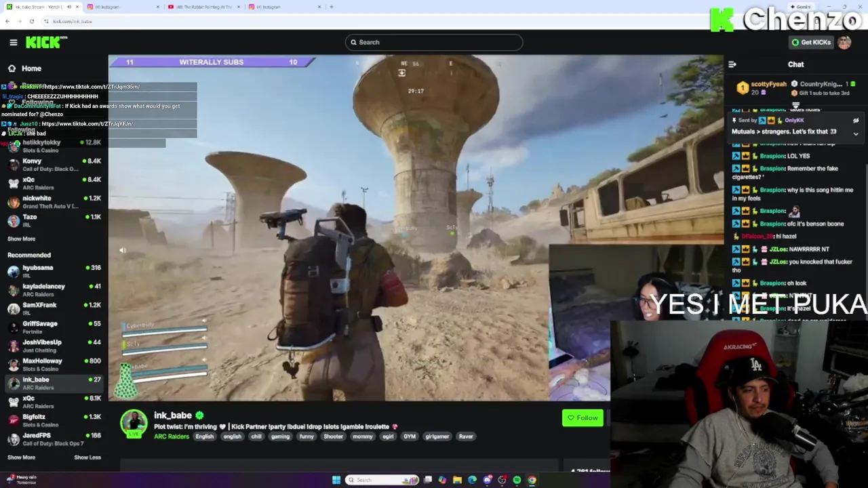Open Bigfoltz channel in sidebar
868x488 pixels.
pyautogui.click(x=54, y=420)
